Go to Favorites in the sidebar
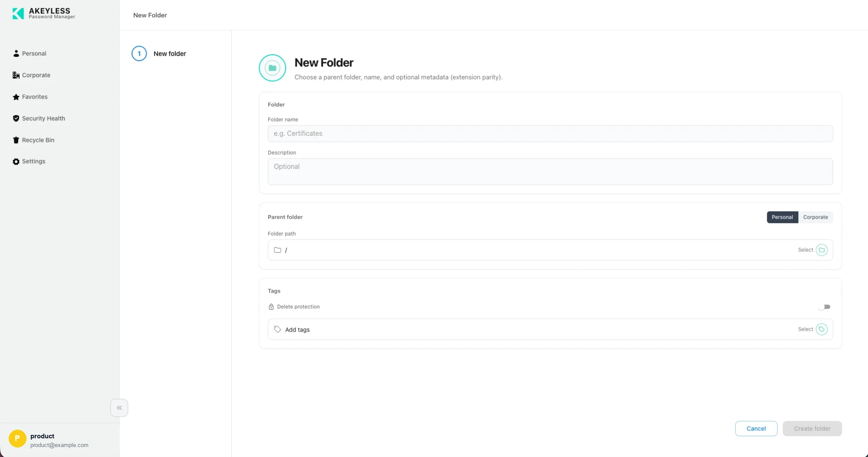 pyautogui.click(x=30, y=97)
